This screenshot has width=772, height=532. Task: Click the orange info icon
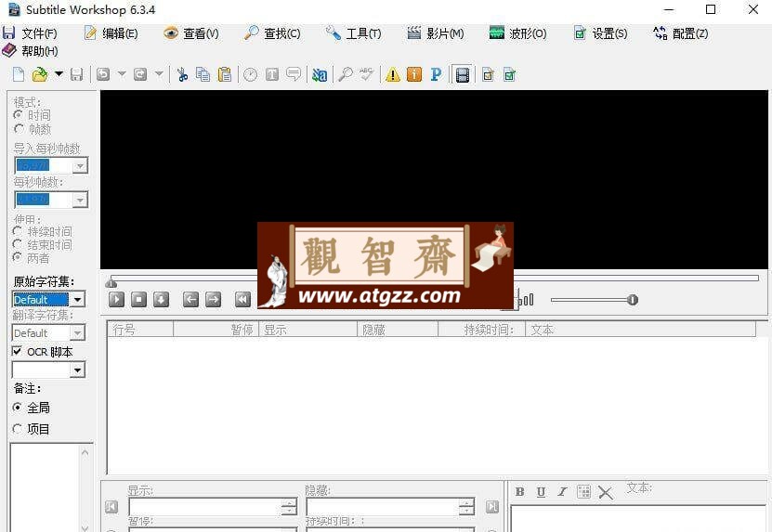pyautogui.click(x=414, y=75)
